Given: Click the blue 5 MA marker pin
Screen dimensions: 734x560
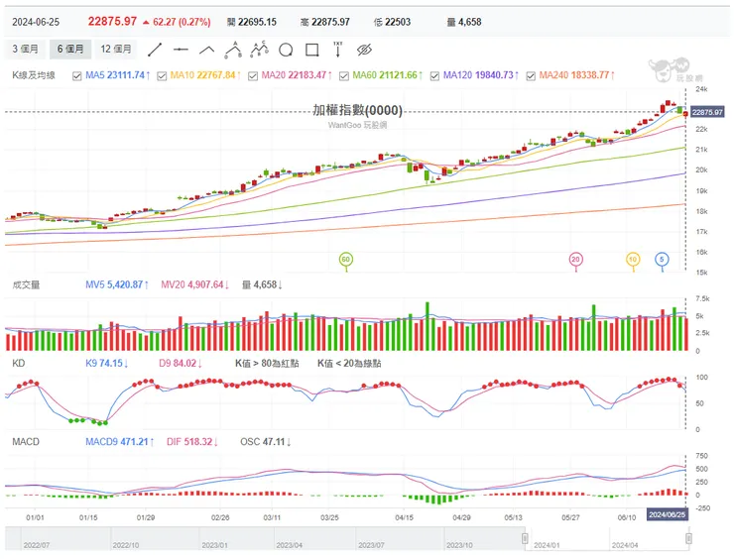Looking at the screenshot, I should point(662,260).
